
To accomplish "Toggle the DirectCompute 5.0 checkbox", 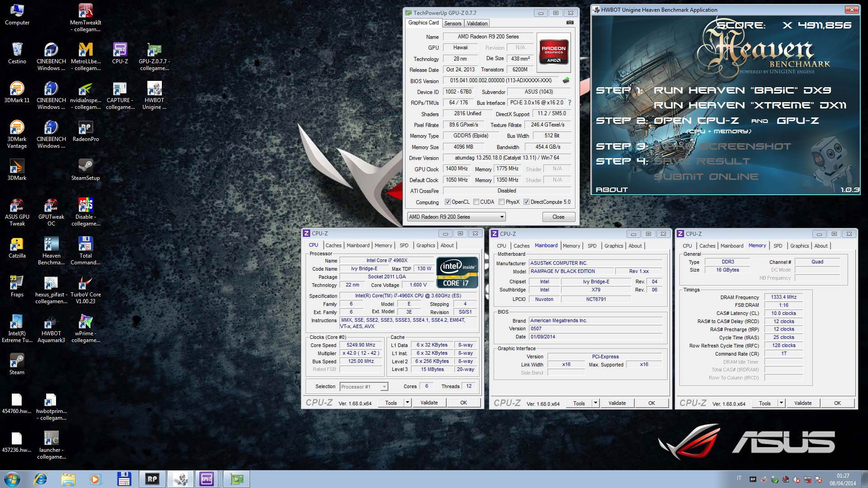I will [526, 202].
